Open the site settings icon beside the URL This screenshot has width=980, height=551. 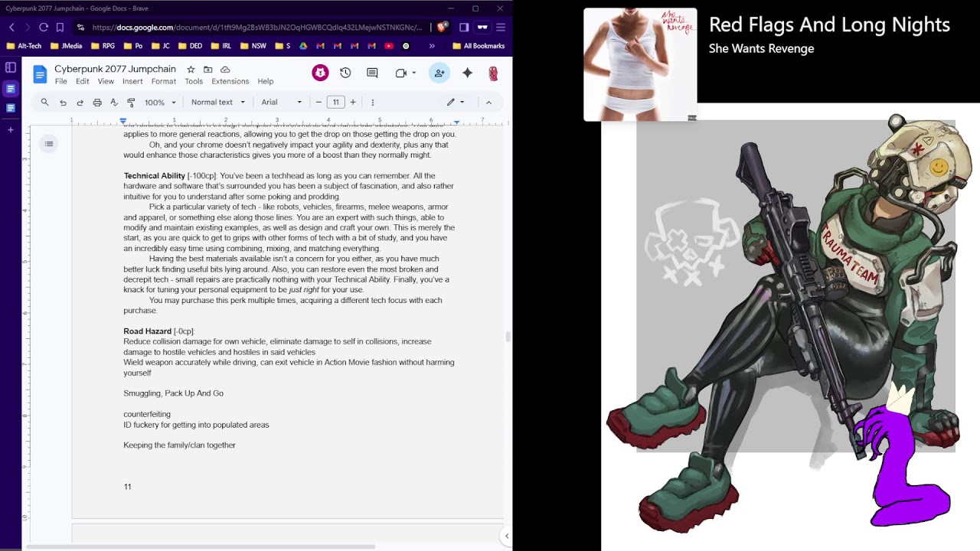(80, 27)
